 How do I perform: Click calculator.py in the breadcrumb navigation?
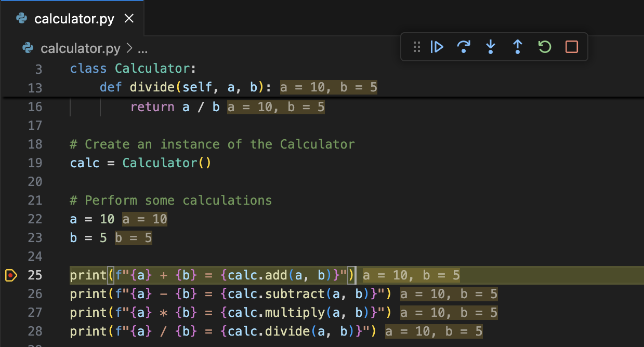point(81,48)
